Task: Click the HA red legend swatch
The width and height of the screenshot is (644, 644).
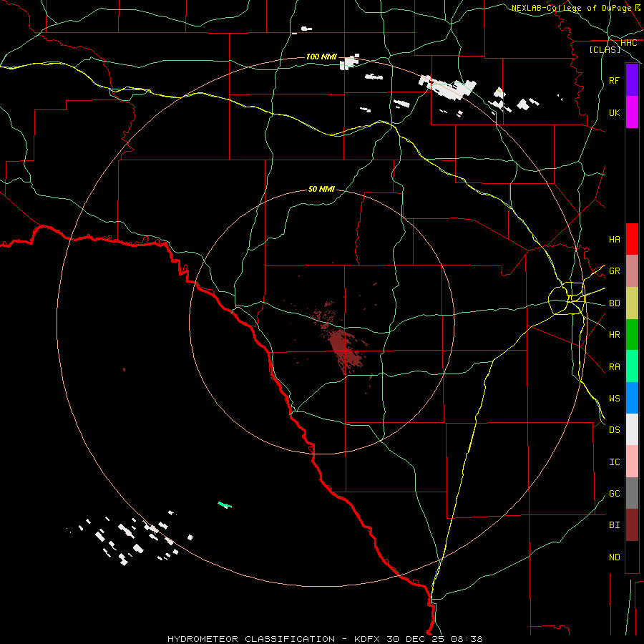Action: (632, 239)
